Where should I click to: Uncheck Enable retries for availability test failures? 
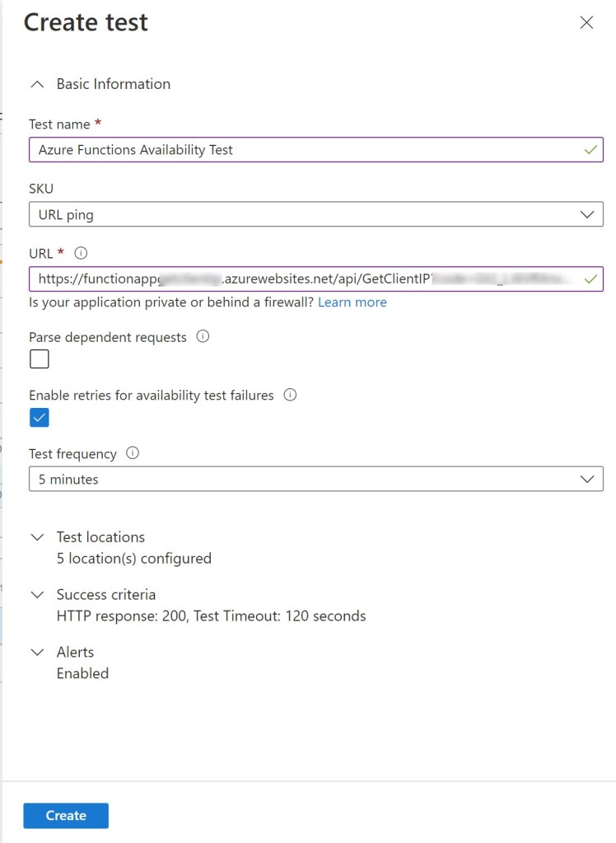(x=40, y=418)
